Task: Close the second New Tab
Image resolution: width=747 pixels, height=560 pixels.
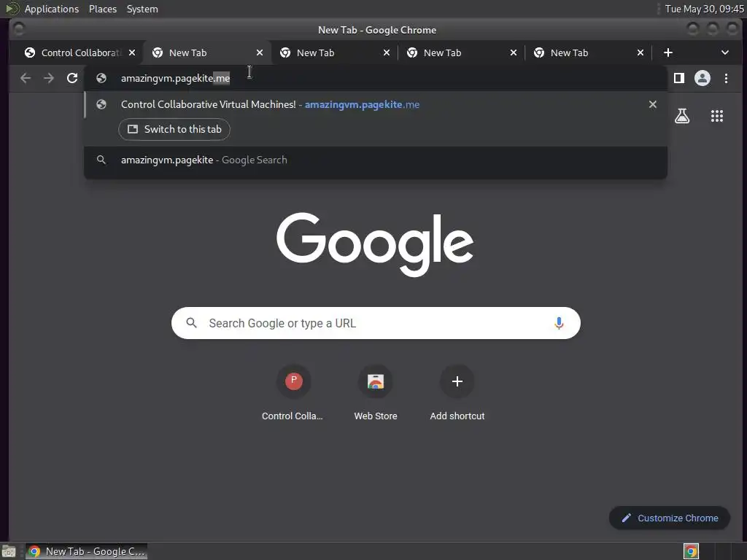Action: 260,52
